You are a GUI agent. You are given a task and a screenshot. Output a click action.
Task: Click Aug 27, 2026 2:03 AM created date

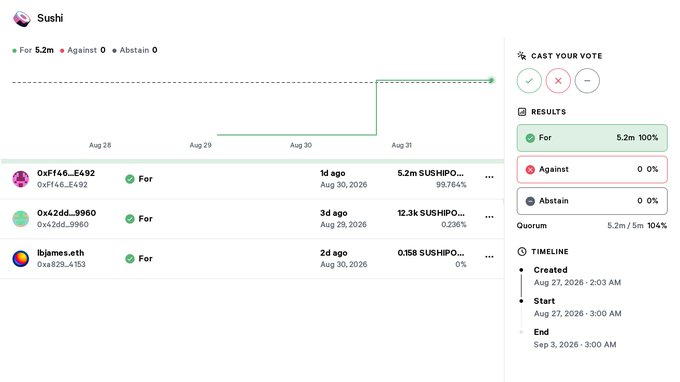[577, 283]
